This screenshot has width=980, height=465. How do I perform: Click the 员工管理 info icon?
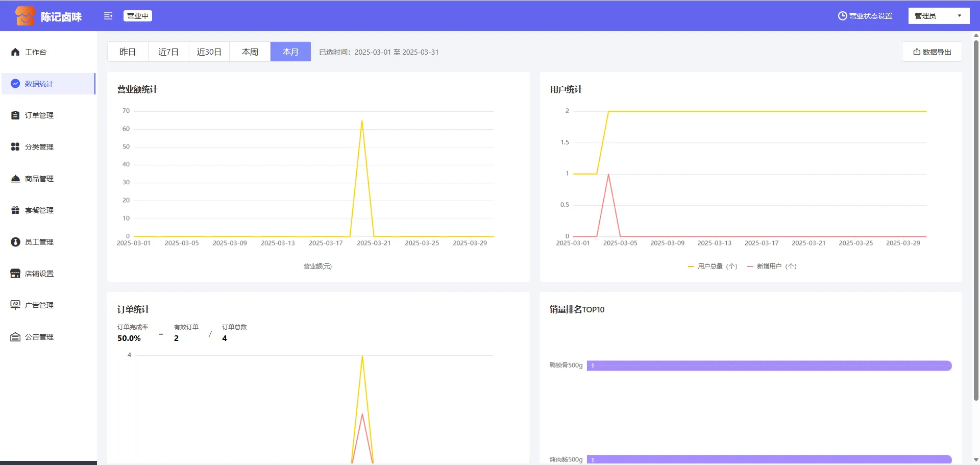click(15, 242)
